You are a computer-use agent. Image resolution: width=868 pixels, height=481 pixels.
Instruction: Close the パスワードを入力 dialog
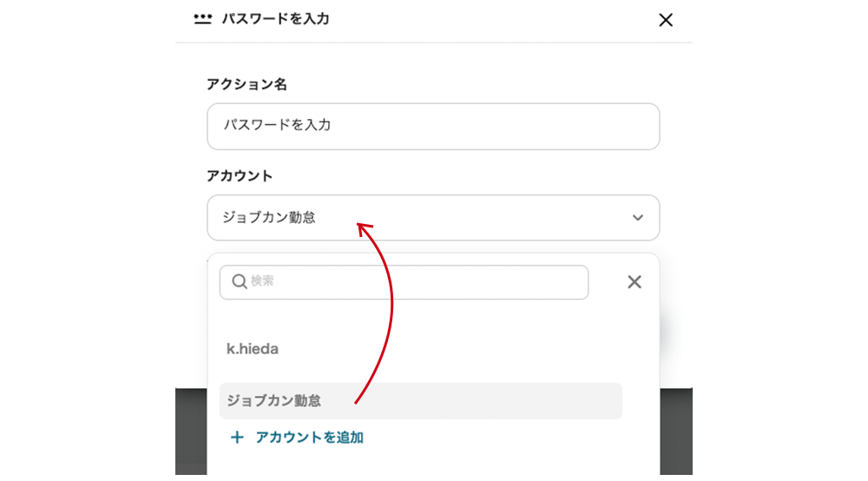coord(666,19)
